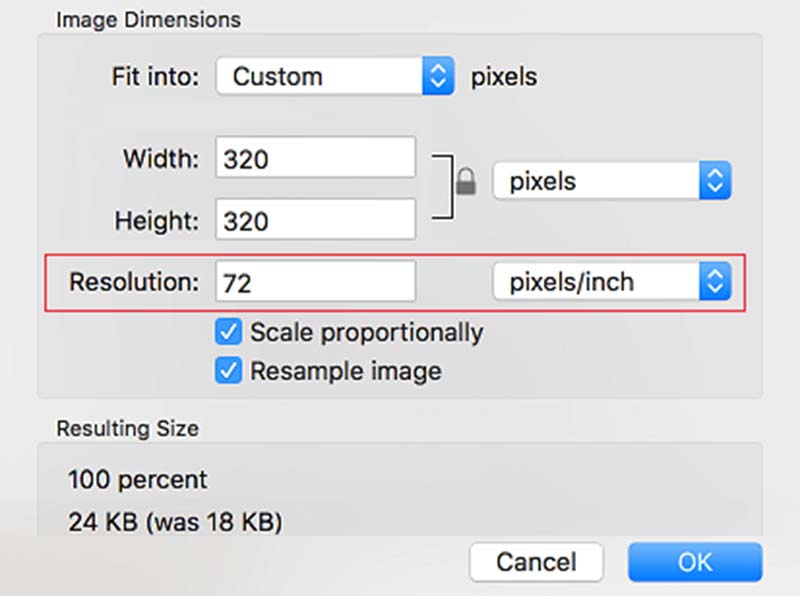Toggle the Scale proportionally checkbox
800x596 pixels.
tap(230, 332)
